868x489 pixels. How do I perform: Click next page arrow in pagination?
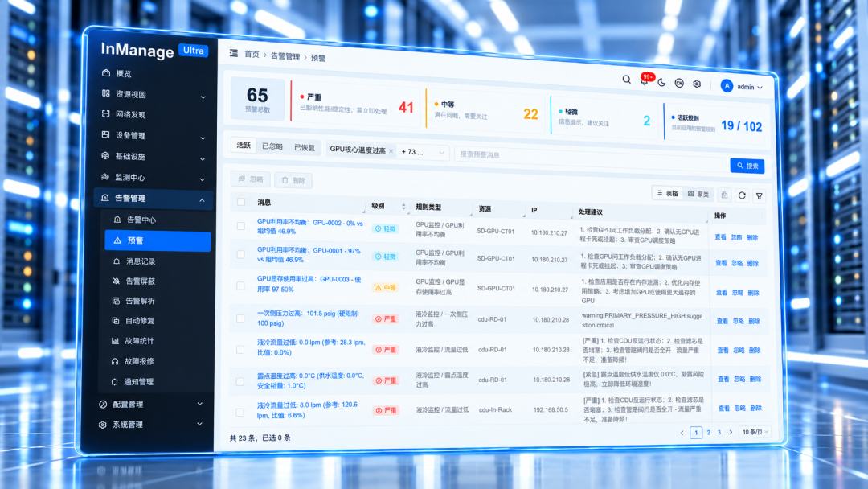click(731, 432)
